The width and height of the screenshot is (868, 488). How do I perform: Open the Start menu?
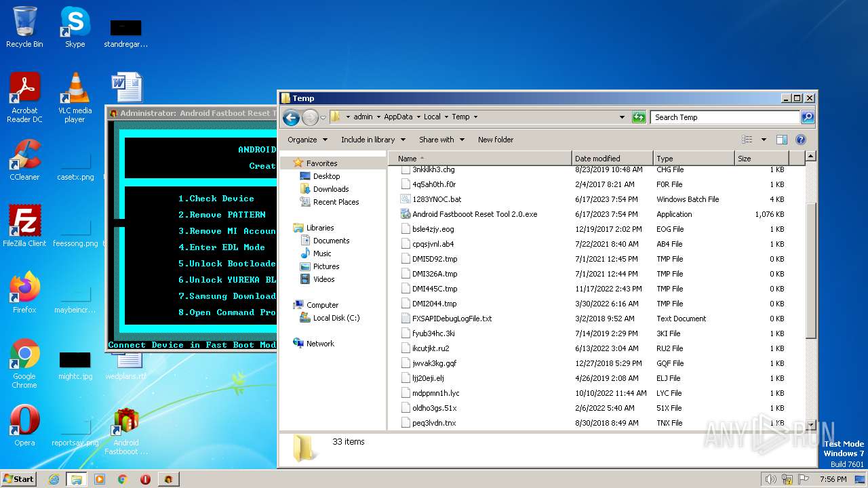click(x=19, y=479)
